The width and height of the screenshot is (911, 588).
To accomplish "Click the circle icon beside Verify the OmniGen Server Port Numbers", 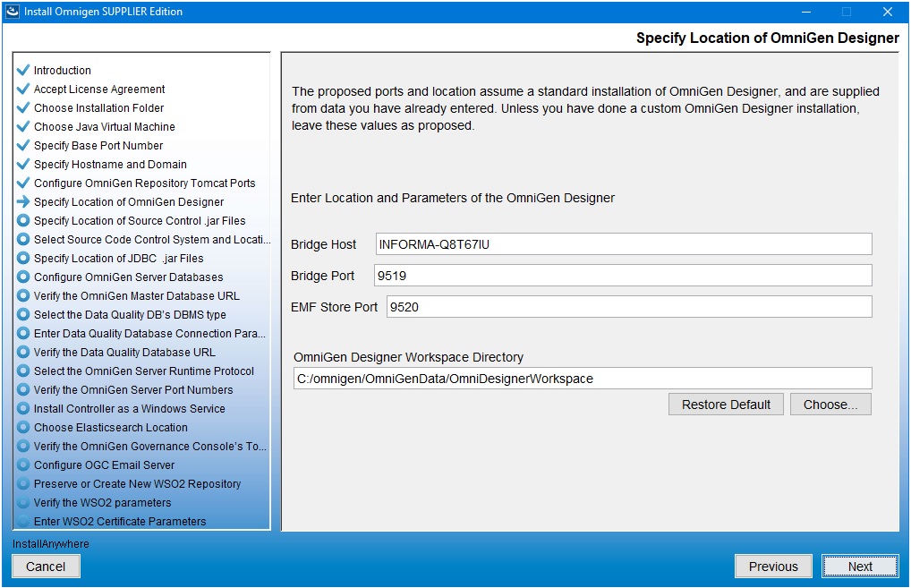I will (x=23, y=389).
